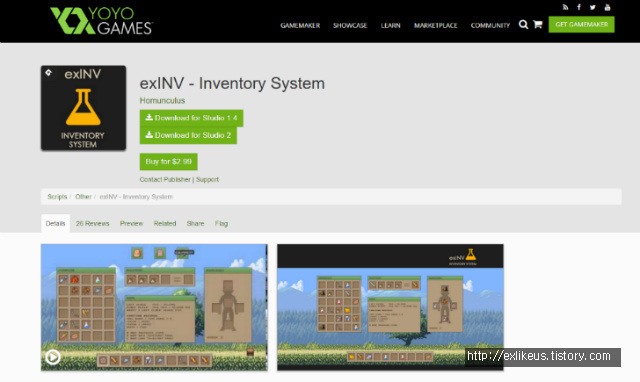Open the Flag tab
This screenshot has height=382, width=640.
[x=221, y=224]
